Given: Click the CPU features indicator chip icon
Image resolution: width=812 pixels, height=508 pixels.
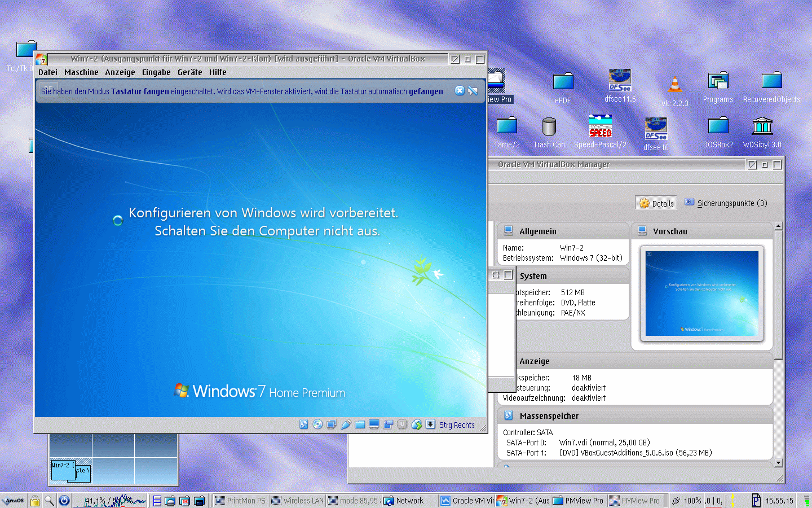Looking at the screenshot, I should (402, 424).
